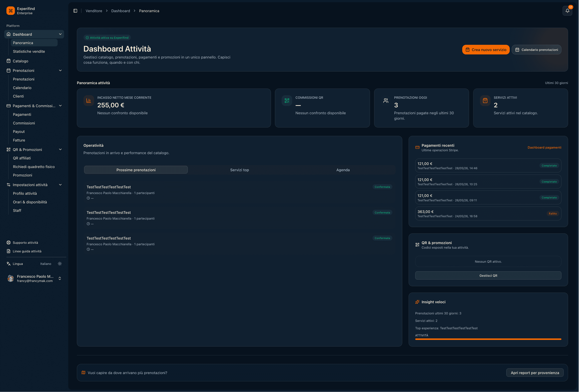Screen dimensions: 579x392
Task: Open the Lingua Italiano language selector
Action: point(46,264)
